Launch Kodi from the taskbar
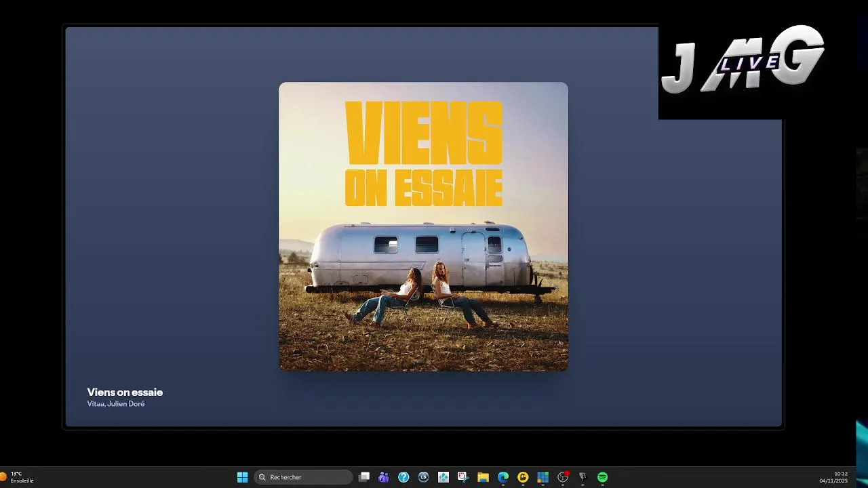Viewport: 868px width, 488px height. (x=443, y=477)
